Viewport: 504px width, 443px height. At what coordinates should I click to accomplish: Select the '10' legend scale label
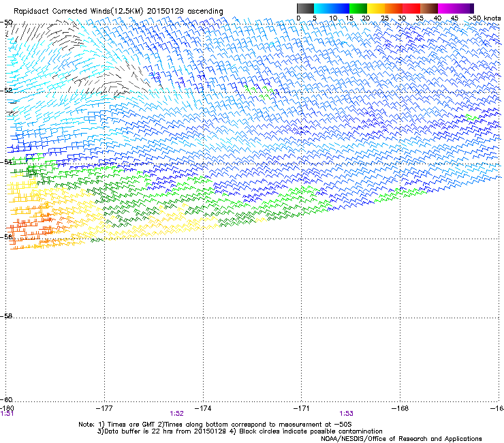(x=333, y=18)
